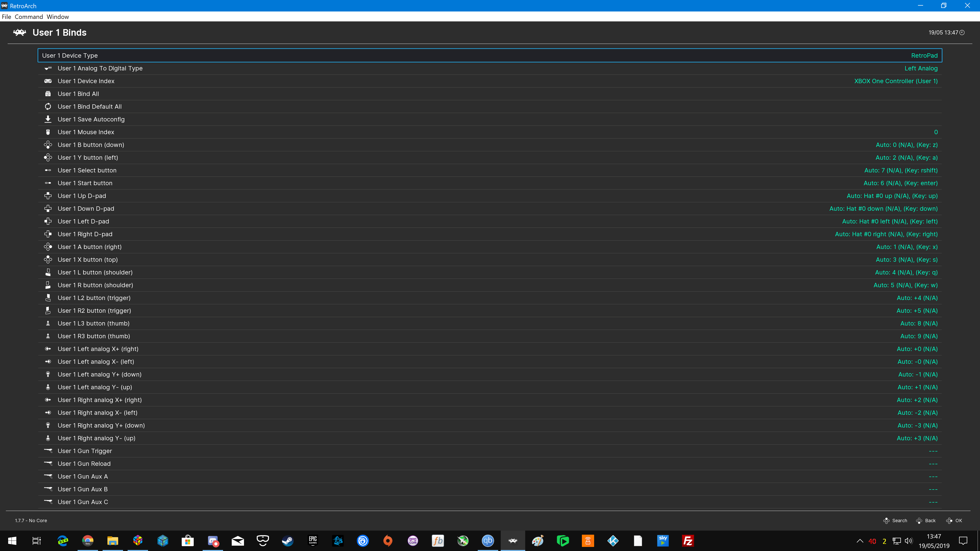Click the D-pad icon for User 1 Up D-pad
The height and width of the screenshot is (551, 980).
[x=48, y=195]
